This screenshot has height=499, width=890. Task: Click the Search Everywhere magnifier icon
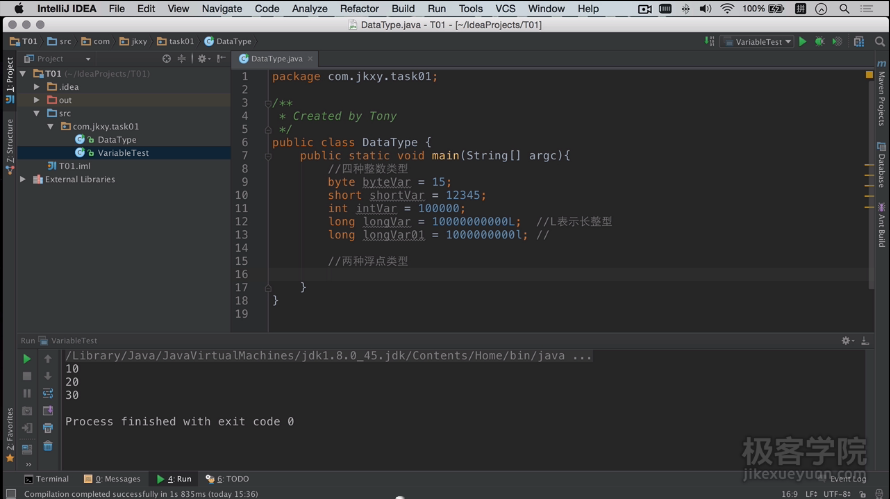(878, 42)
